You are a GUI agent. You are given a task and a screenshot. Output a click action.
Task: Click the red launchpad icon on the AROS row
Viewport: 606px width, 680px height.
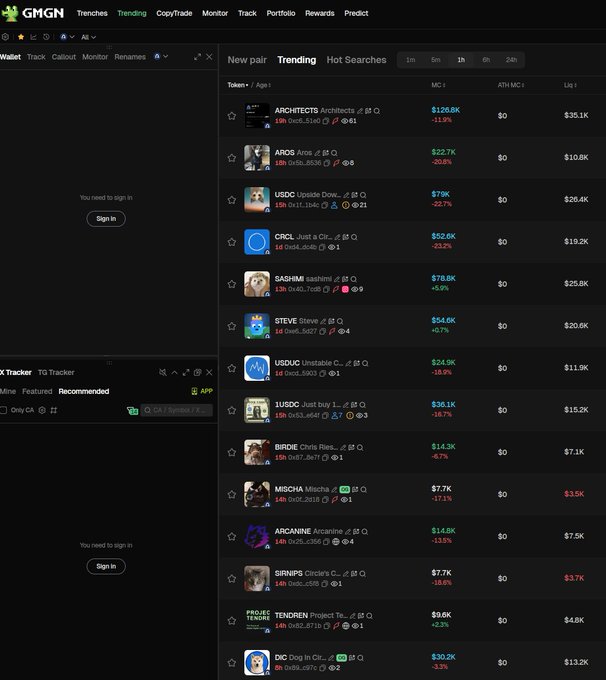point(336,163)
